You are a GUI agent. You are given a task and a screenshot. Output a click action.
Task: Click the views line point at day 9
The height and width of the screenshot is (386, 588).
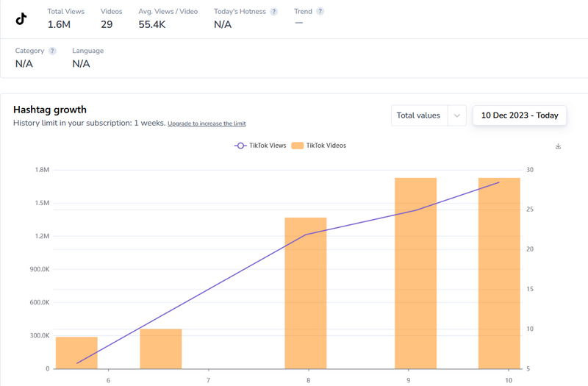pos(416,210)
